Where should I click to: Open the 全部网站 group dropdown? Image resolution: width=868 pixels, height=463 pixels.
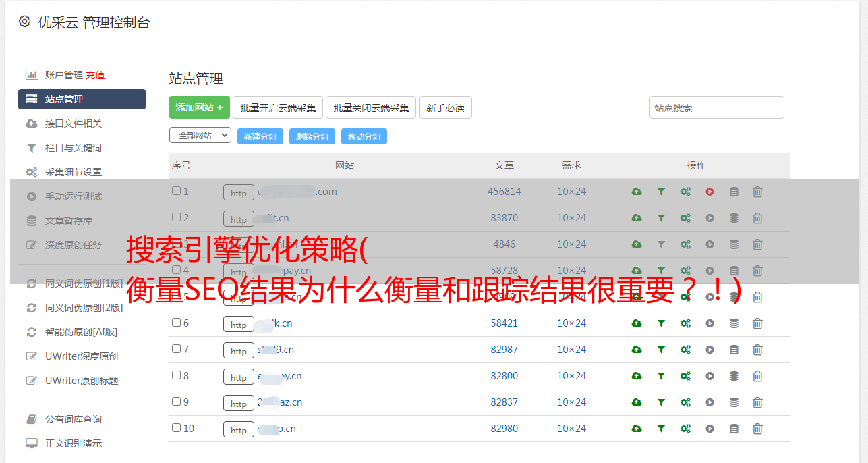(200, 135)
